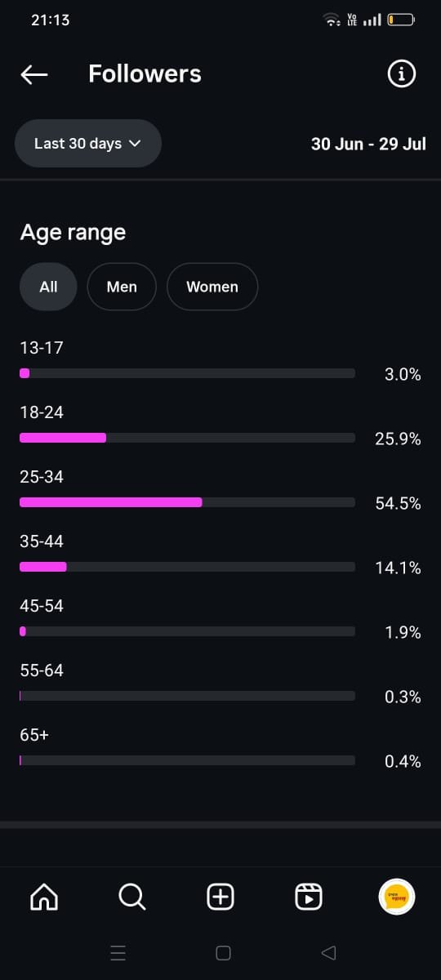Open the Search magnifier icon
The image size is (441, 980).
[x=132, y=897]
